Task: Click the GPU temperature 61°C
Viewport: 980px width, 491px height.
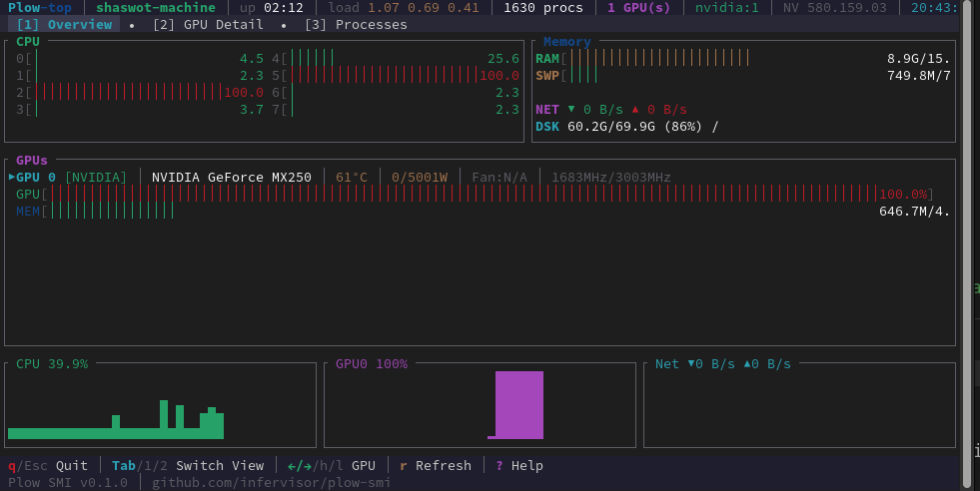Action: [x=352, y=178]
